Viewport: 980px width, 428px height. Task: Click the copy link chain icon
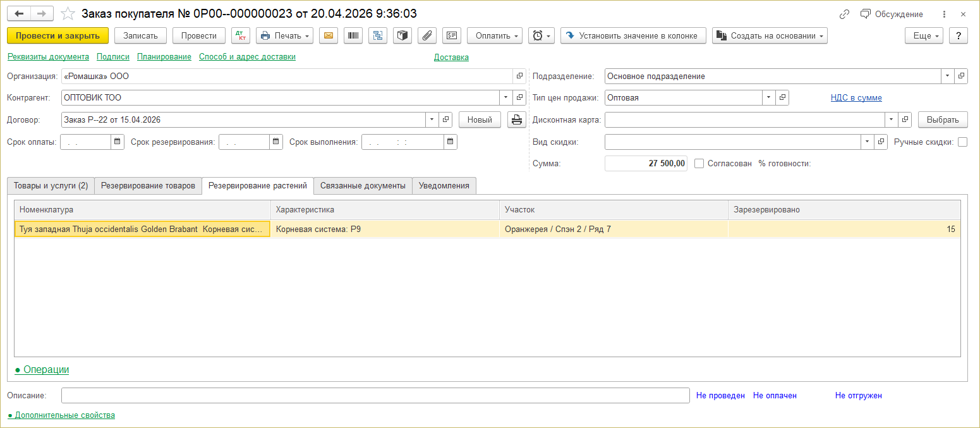[x=844, y=15]
